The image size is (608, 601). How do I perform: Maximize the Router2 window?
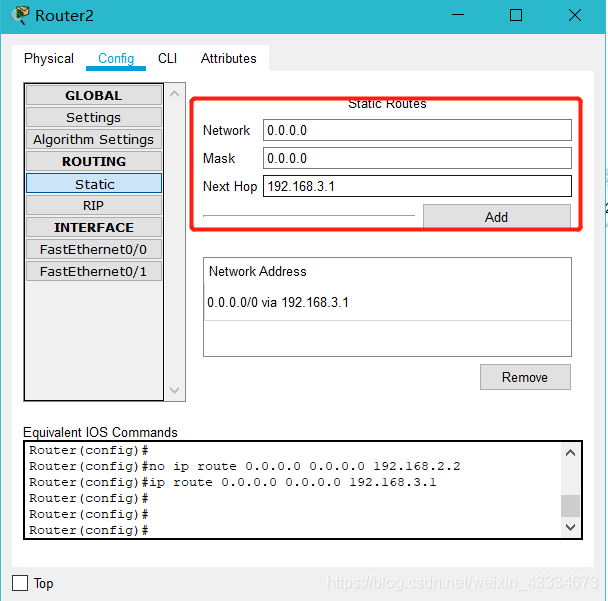coord(516,15)
